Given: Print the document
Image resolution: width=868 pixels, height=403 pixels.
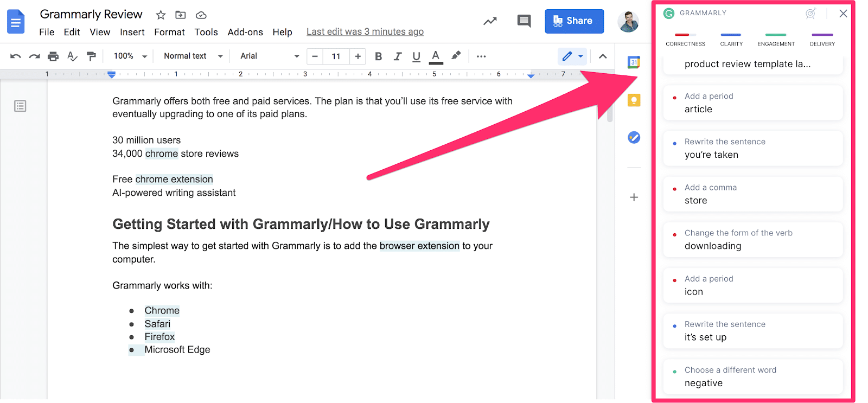Looking at the screenshot, I should 53,56.
